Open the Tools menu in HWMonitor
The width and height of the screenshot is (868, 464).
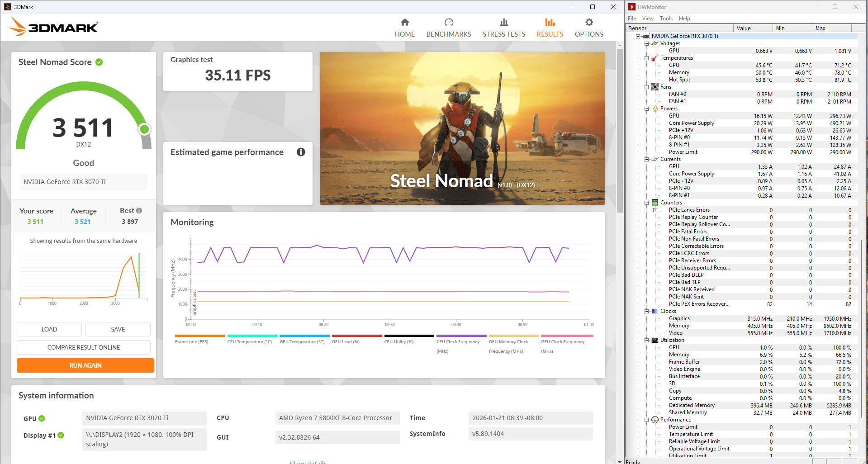pos(666,19)
